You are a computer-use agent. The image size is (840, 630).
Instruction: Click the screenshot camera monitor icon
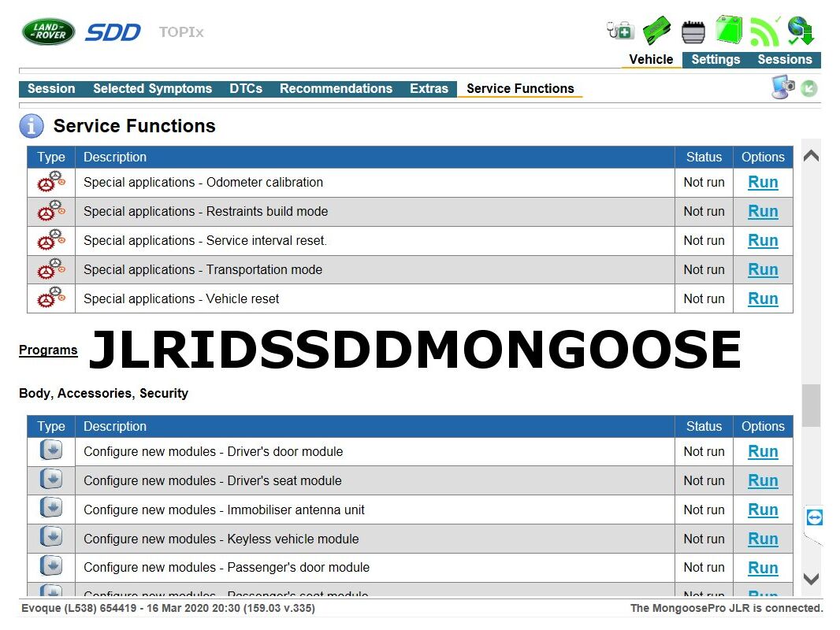782,87
